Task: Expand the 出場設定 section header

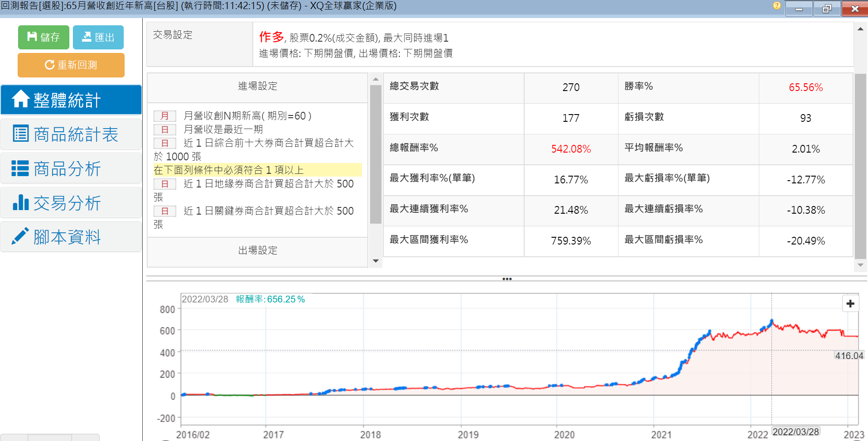Action: pos(257,250)
